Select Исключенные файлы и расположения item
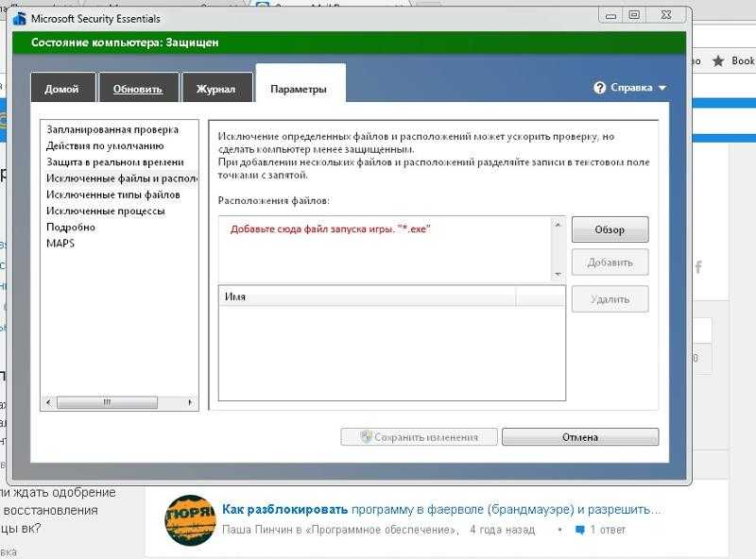Viewport: 756px width, 559px height. (x=122, y=178)
